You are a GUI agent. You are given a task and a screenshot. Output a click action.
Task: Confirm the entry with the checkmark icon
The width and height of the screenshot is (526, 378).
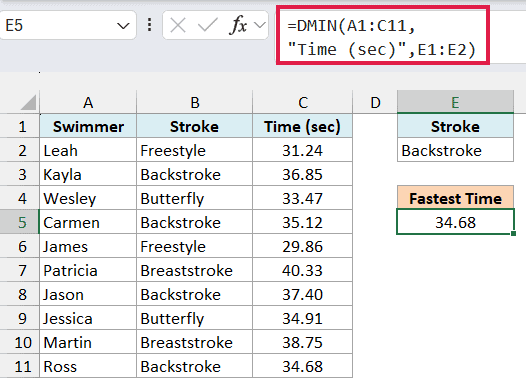[208, 25]
